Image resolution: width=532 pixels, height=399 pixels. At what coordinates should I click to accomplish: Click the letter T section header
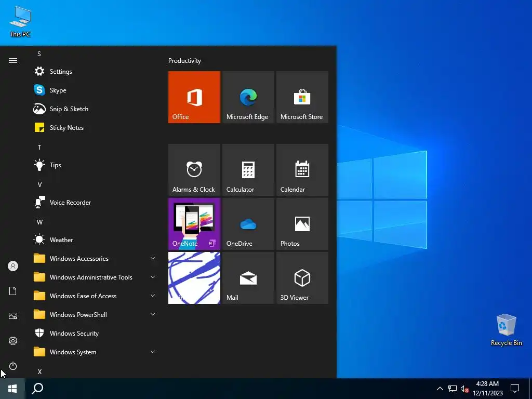click(x=39, y=147)
